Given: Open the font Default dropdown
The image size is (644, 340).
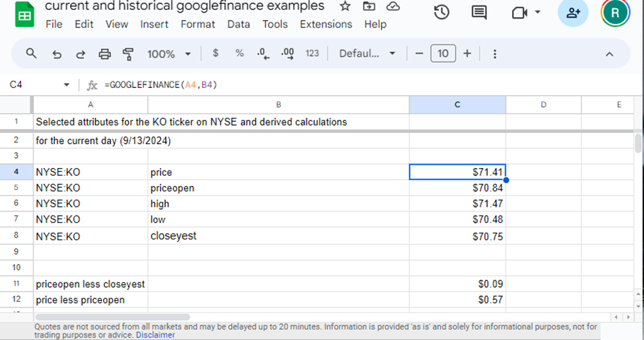Looking at the screenshot, I should (367, 54).
